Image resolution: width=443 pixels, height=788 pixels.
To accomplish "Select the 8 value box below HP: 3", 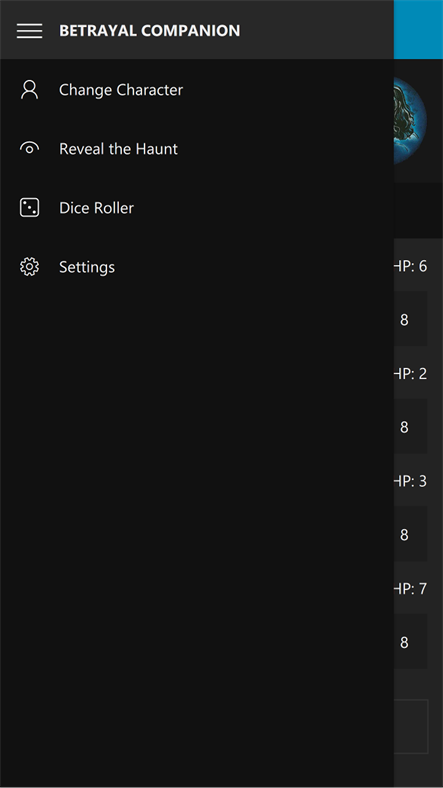I will point(410,534).
